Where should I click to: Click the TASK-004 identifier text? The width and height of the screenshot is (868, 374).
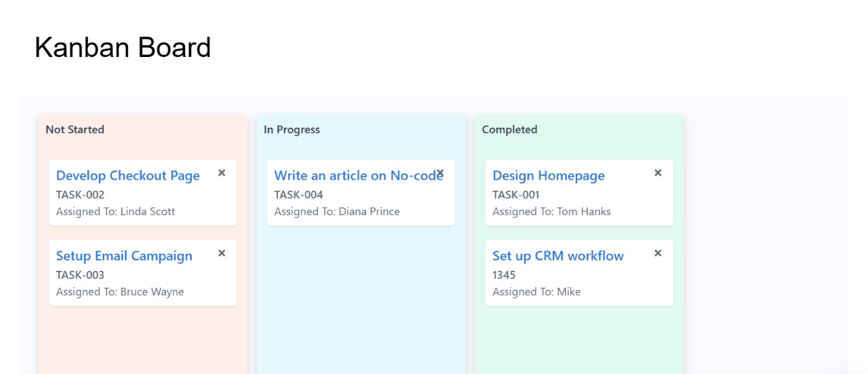[299, 195]
